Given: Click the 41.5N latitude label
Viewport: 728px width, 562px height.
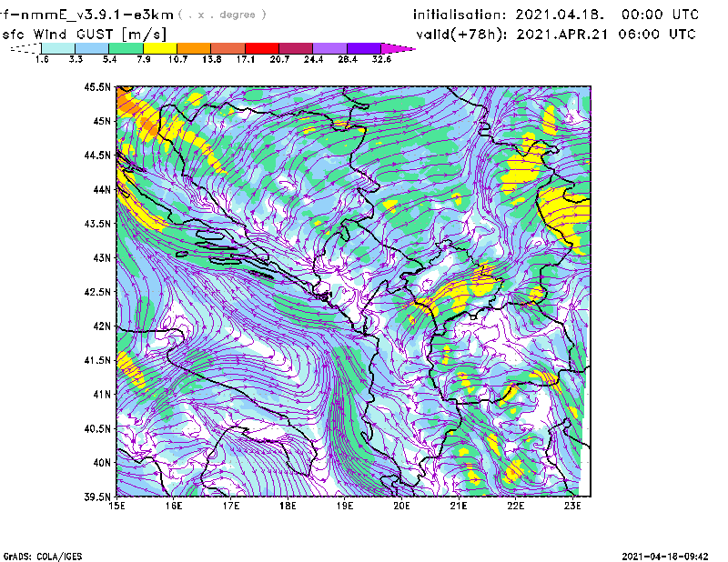Looking at the screenshot, I should [98, 360].
